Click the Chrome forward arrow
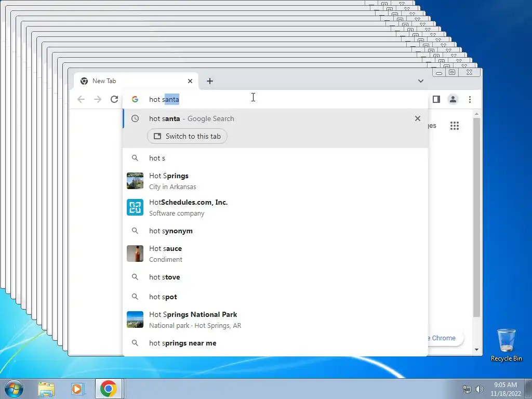The height and width of the screenshot is (399, 532). [98, 99]
